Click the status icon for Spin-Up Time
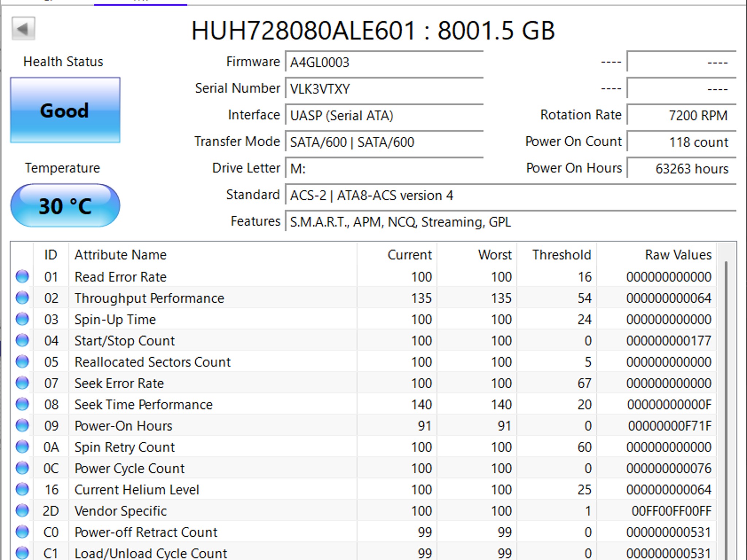 (x=22, y=319)
